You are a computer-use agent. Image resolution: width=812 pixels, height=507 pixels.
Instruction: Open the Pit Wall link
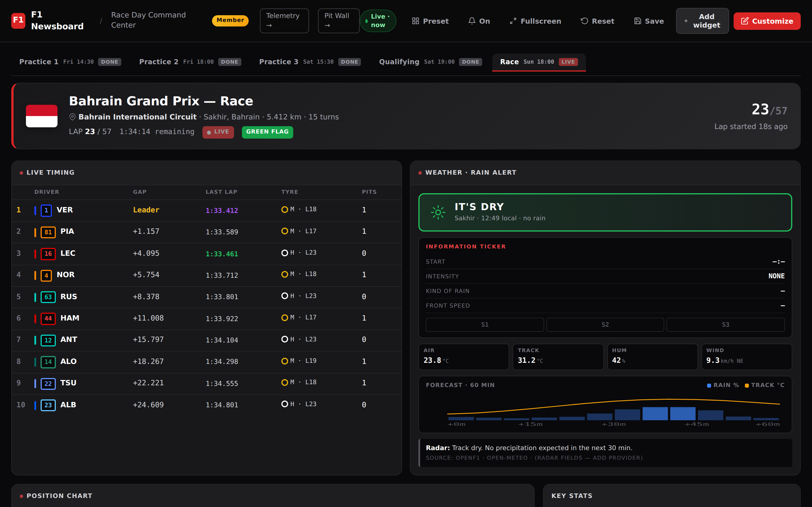pos(338,21)
